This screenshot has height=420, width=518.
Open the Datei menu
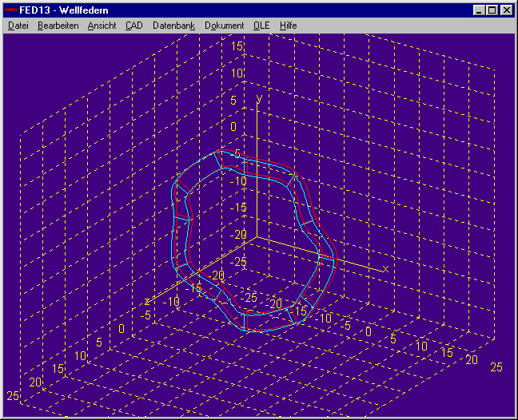click(x=18, y=26)
